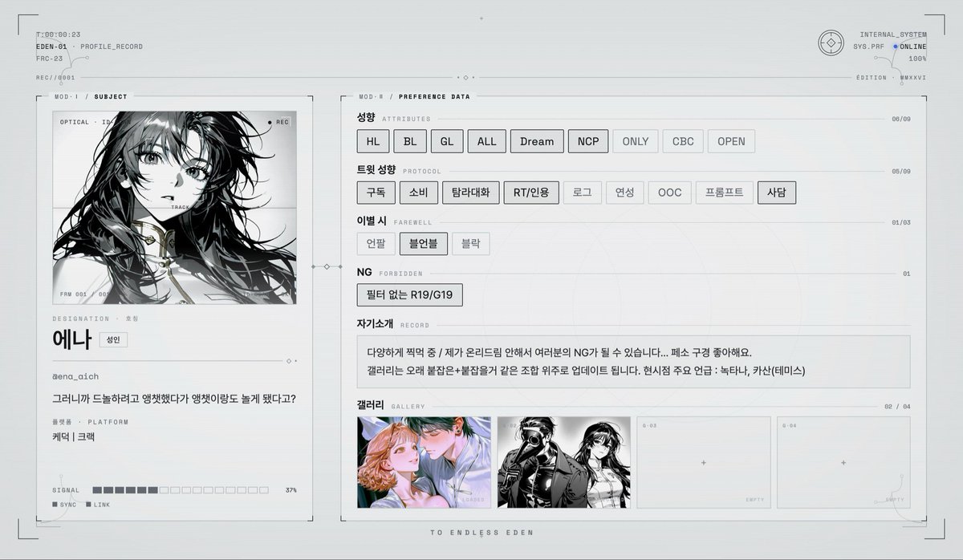Enable the ONLY attribute tag

(x=635, y=141)
